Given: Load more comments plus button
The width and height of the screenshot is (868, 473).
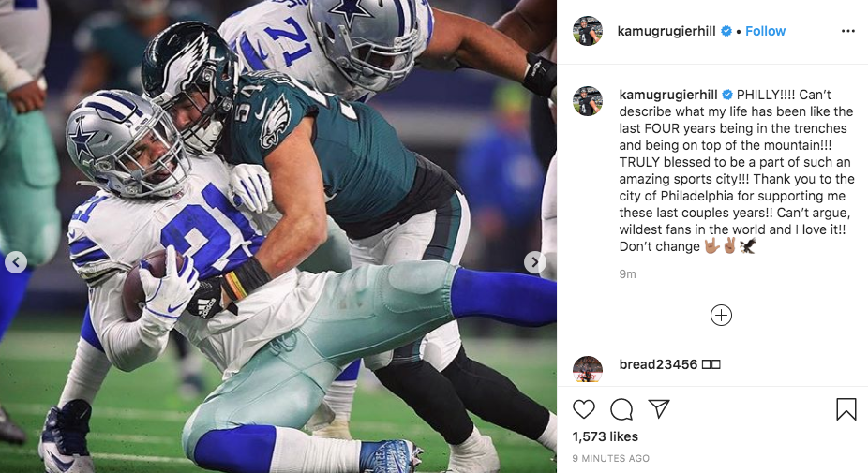Looking at the screenshot, I should point(721,316).
